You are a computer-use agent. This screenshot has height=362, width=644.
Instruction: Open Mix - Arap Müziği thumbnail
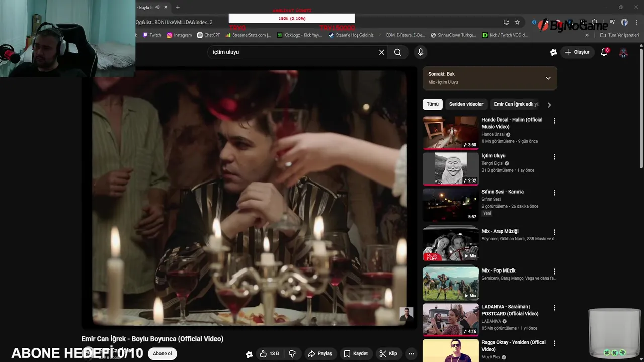point(450,244)
